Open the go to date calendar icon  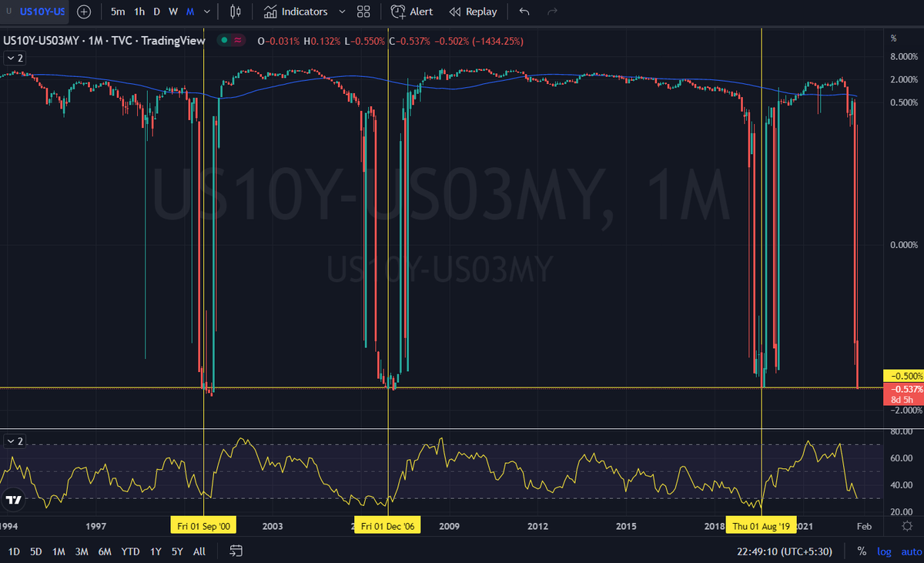point(236,551)
